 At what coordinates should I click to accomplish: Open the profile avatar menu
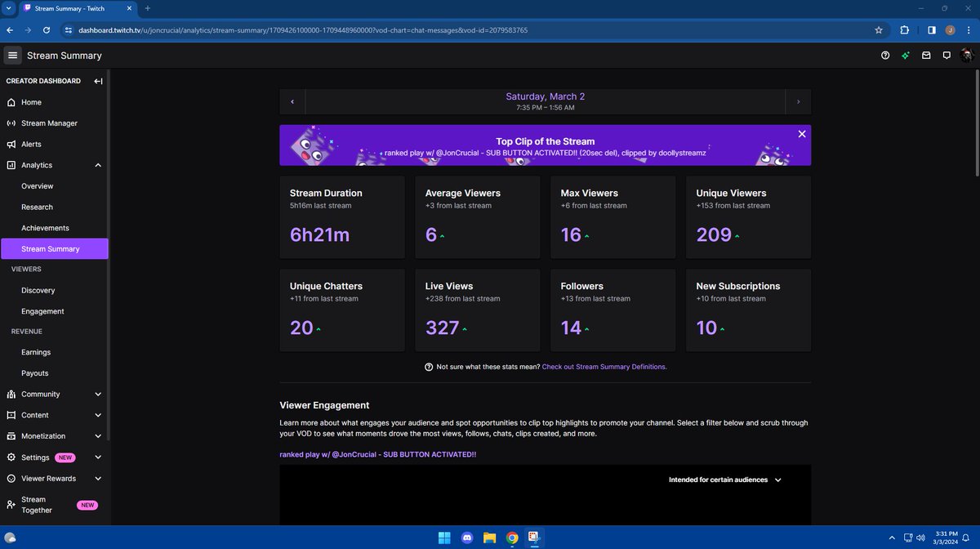click(968, 56)
